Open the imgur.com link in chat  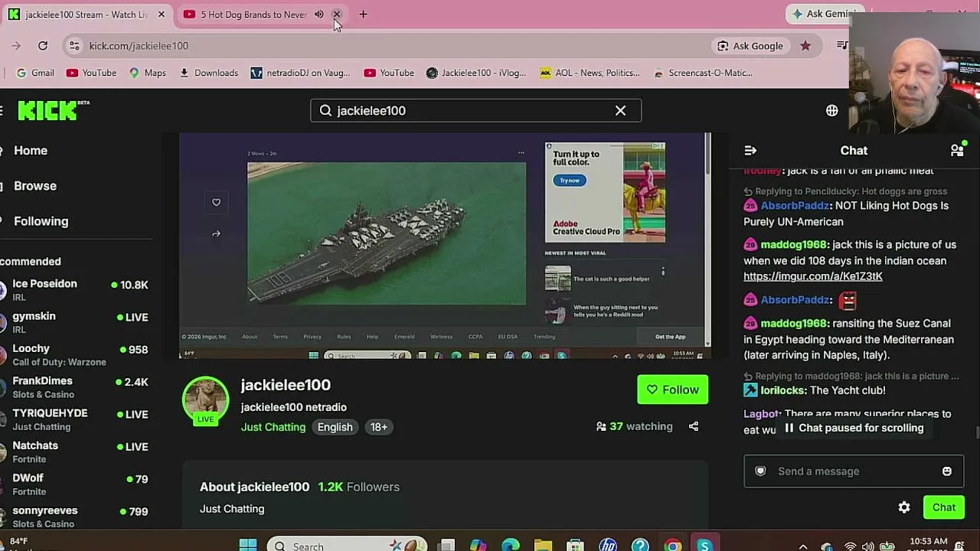[813, 276]
